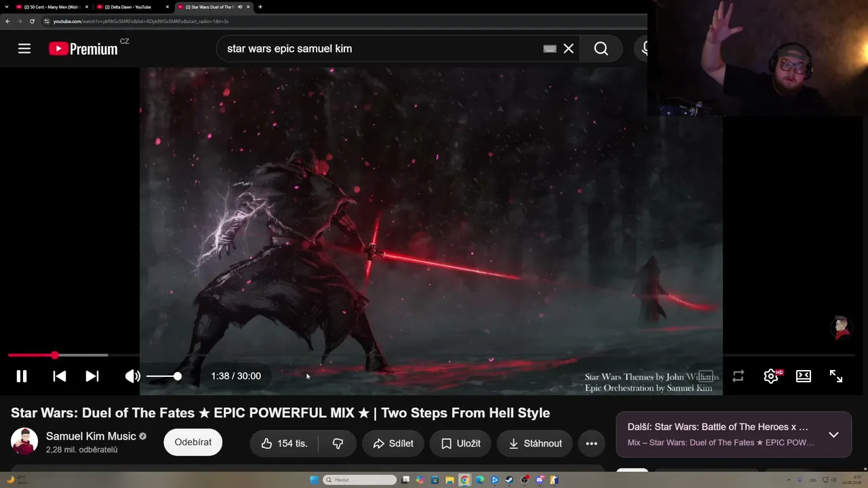Click the 2,28 mil. odběratelů subscriber count
Image resolution: width=868 pixels, height=488 pixels.
[81, 450]
